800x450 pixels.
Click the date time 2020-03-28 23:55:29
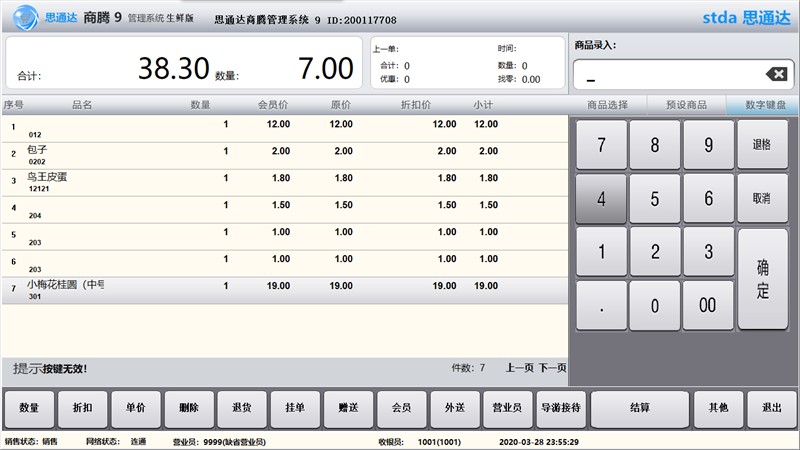(539, 442)
